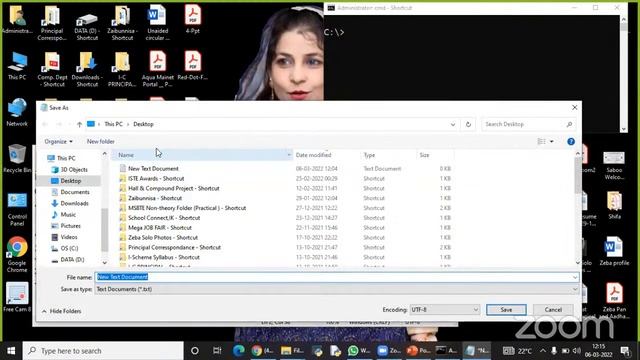Sort by Date modified column header

[313, 155]
